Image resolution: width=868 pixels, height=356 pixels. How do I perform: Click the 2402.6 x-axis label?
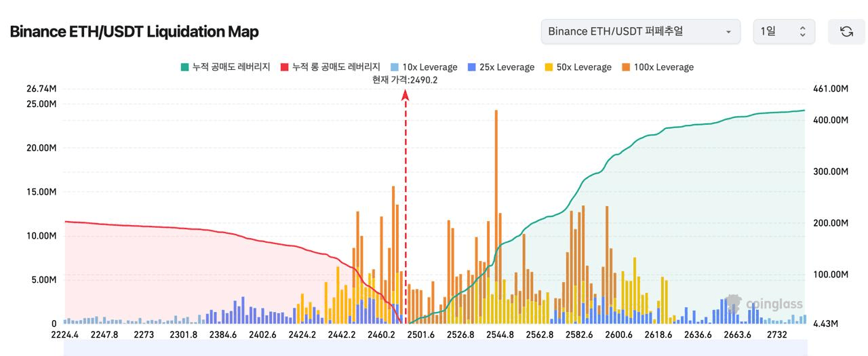(262, 334)
